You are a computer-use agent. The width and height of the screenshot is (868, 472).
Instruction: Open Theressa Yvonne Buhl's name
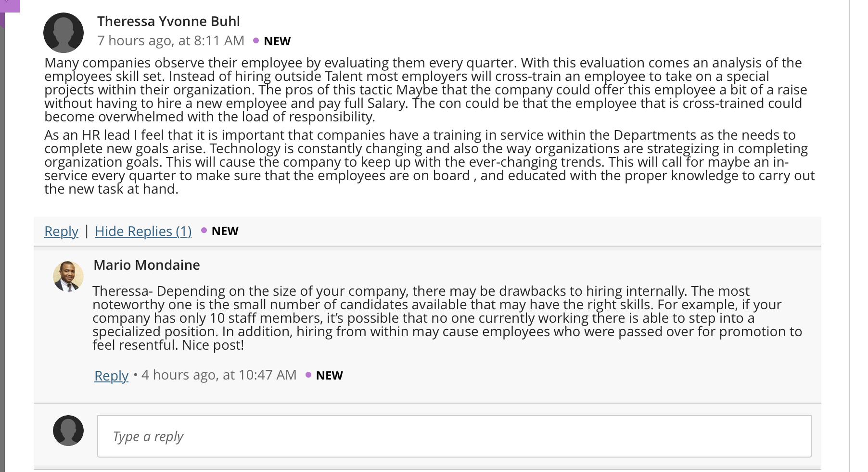[168, 21]
